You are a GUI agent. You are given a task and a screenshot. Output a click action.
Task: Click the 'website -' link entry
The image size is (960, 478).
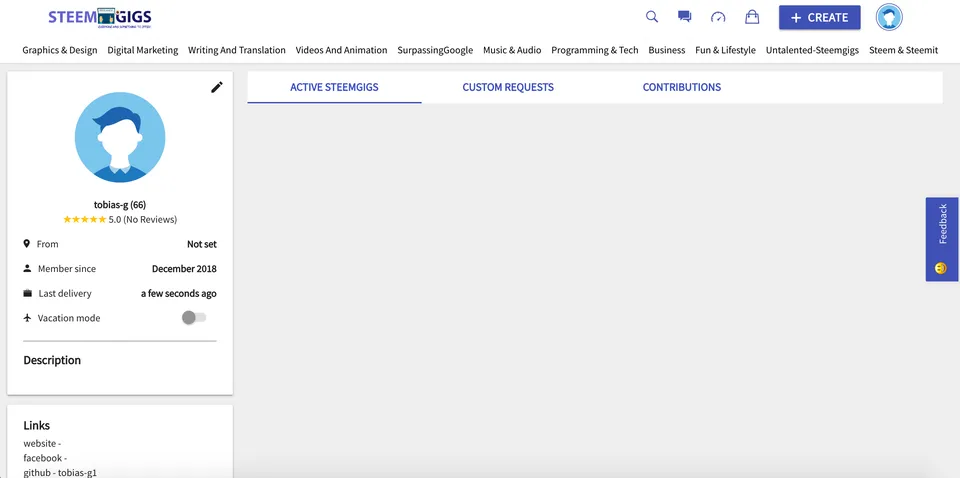point(42,443)
